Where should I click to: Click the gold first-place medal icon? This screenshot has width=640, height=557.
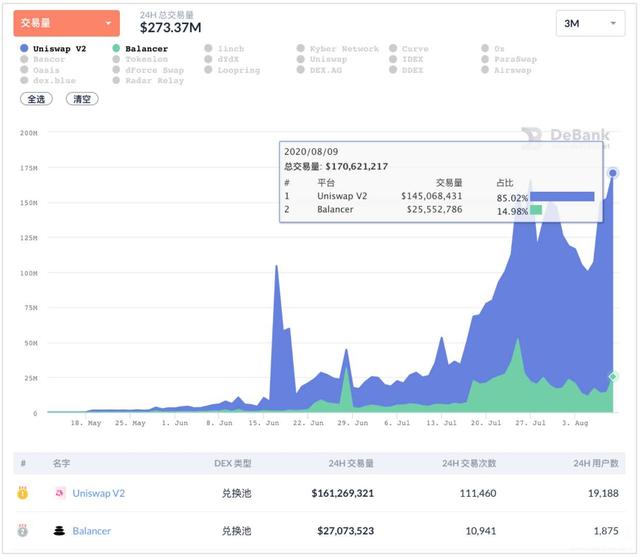tap(22, 493)
